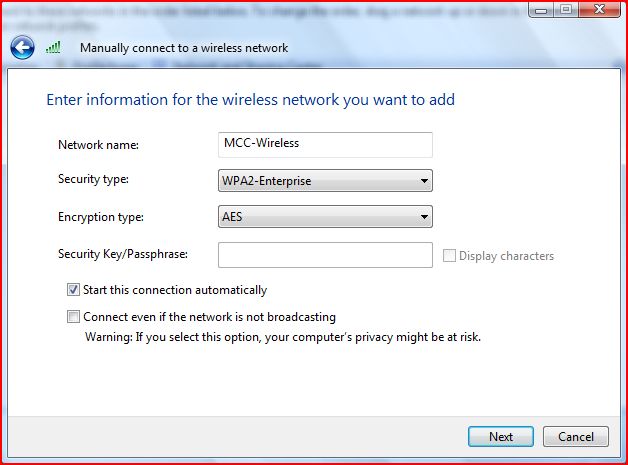Toggle Start this connection automatically checkbox
Screen dimensions: 628x465
(x=73, y=290)
